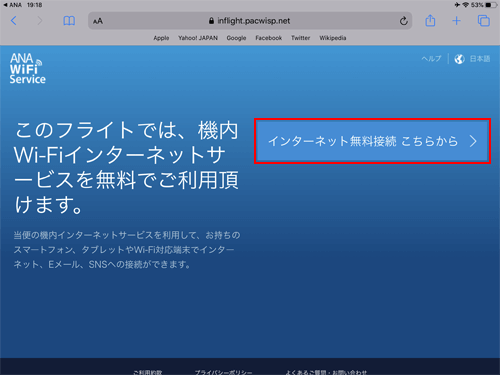Viewport: 500px width, 375px height.
Task: Open the 日本語 language selector
Action: (x=480, y=59)
